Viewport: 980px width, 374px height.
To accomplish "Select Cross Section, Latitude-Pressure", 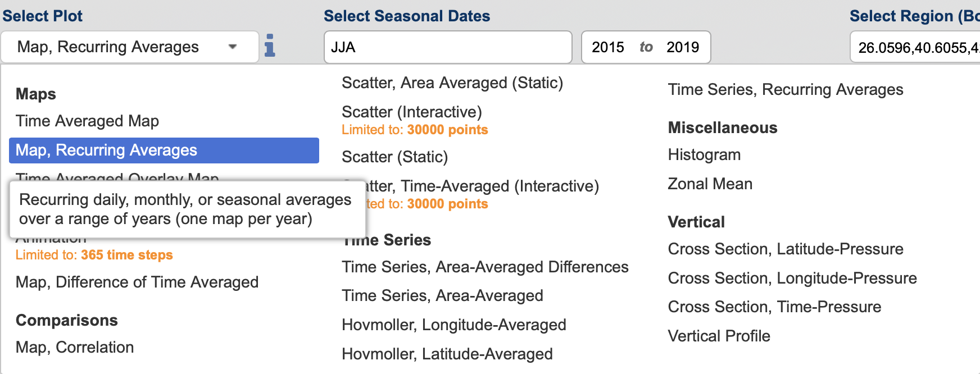I will [x=786, y=249].
